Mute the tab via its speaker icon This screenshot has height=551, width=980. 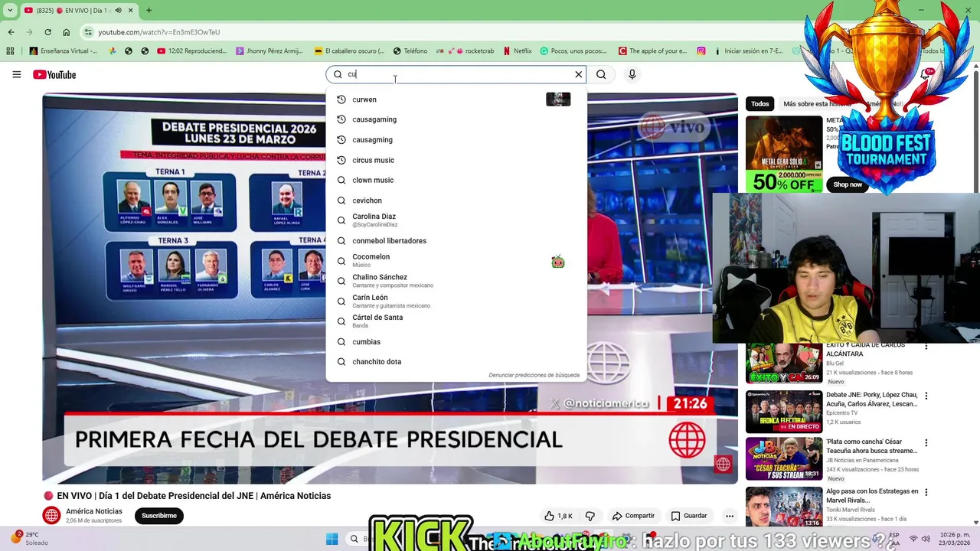118,10
